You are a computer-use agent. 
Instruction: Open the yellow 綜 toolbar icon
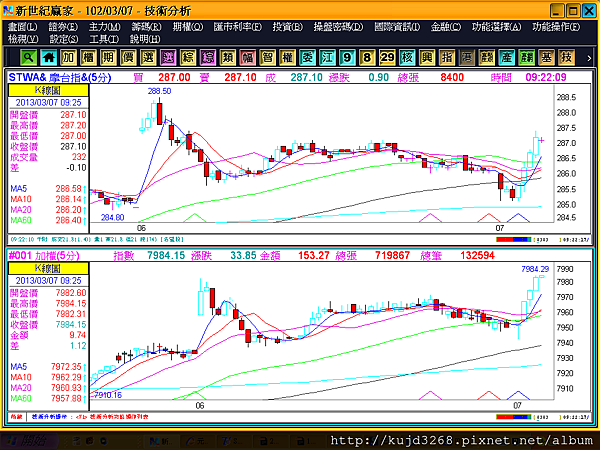pyautogui.click(x=188, y=58)
